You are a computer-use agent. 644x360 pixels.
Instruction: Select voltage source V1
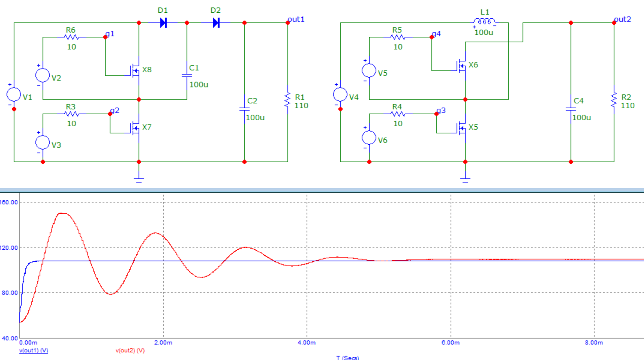tap(14, 94)
